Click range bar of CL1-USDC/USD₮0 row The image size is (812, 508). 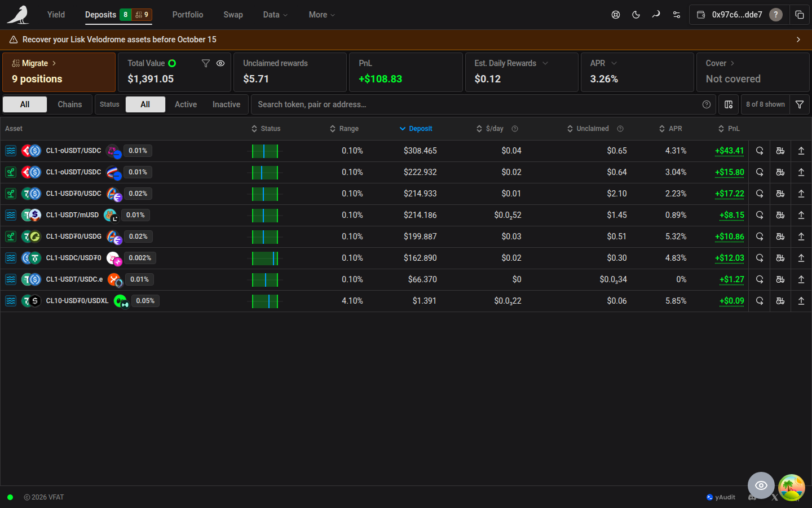click(265, 258)
